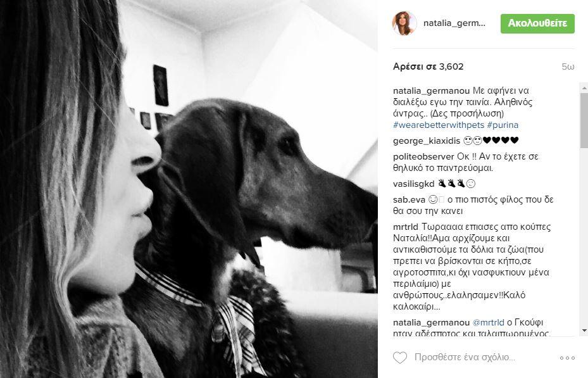Open politeobserver commenter profile
This screenshot has width=588, height=378.
[x=423, y=156]
